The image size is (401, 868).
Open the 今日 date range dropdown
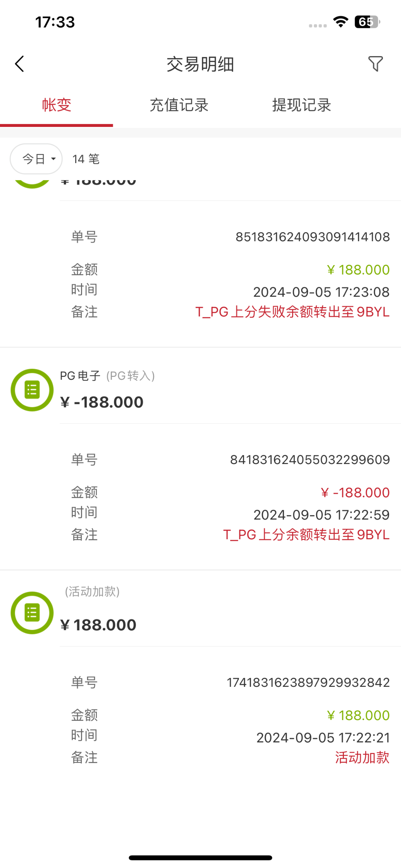36,159
